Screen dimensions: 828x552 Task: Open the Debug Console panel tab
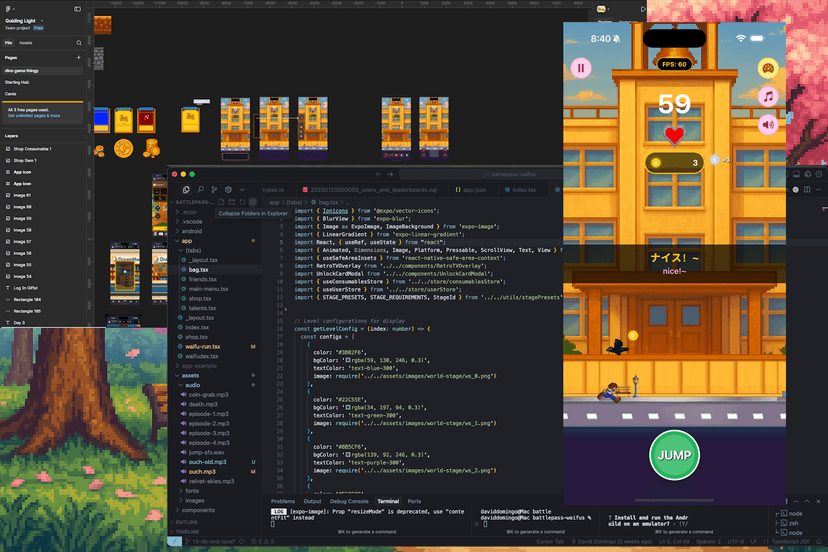coord(349,501)
